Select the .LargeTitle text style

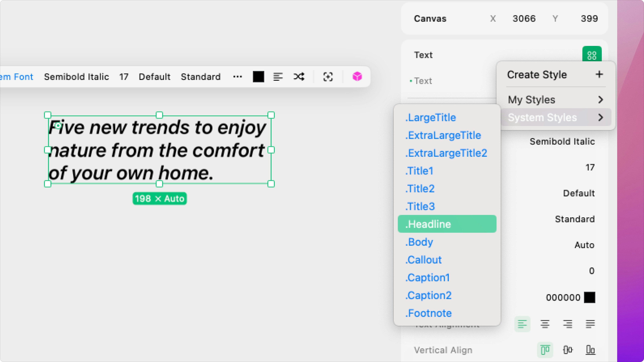[431, 117]
